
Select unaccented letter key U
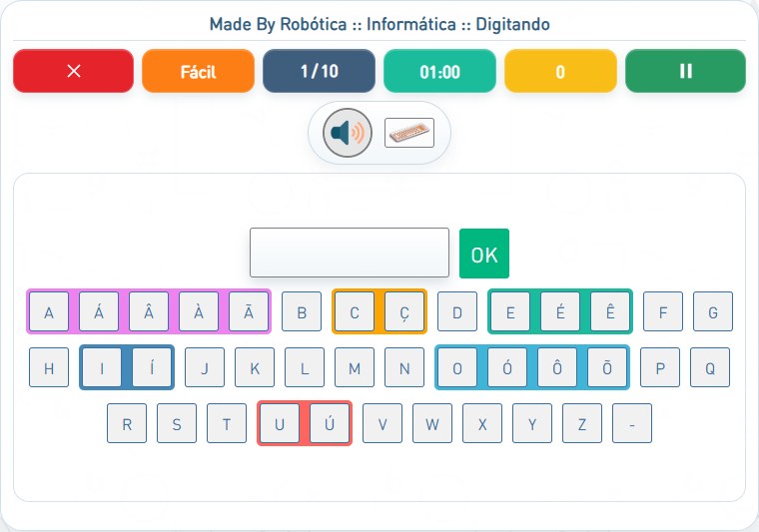280,423
